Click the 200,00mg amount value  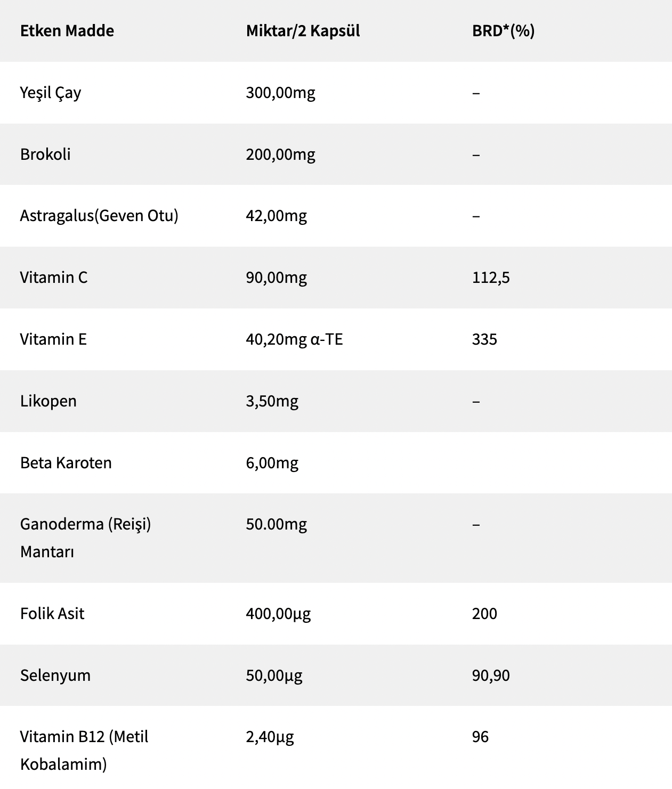coord(280,154)
